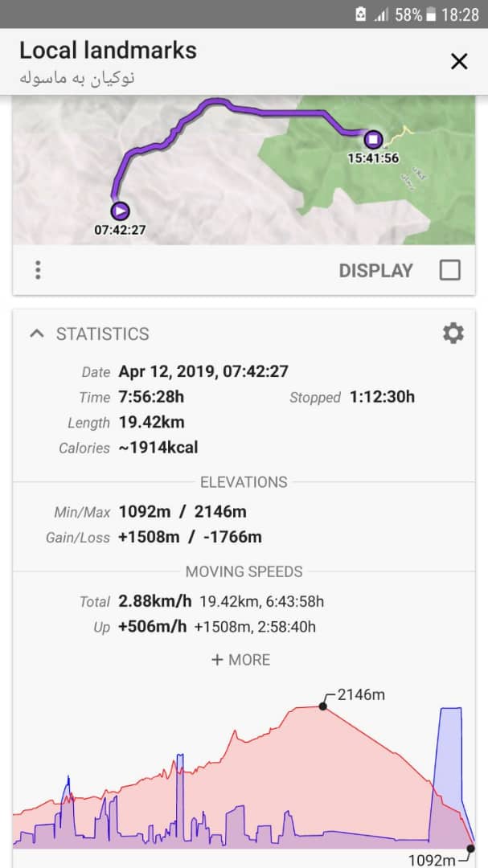The image size is (488, 868).
Task: Expand + MORE moving speeds
Action: (x=240, y=660)
